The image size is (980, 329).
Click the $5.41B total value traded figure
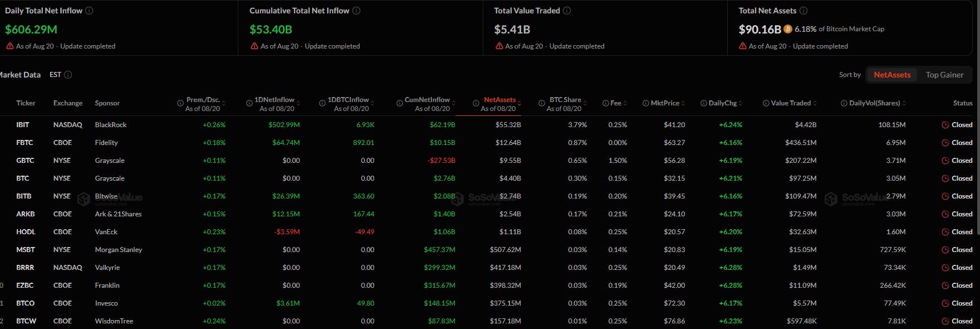coord(512,30)
